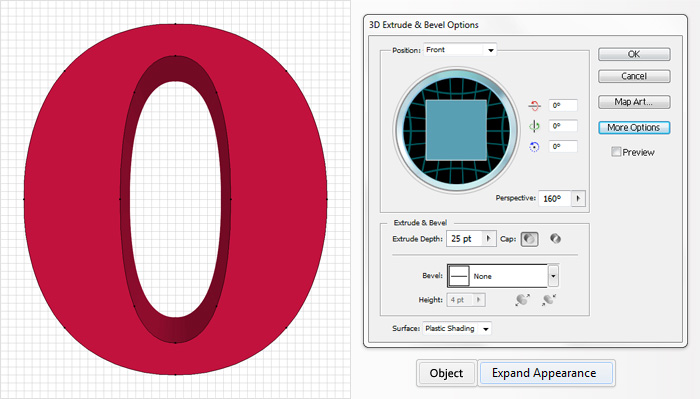Open the Bevel dropdown list

(553, 276)
